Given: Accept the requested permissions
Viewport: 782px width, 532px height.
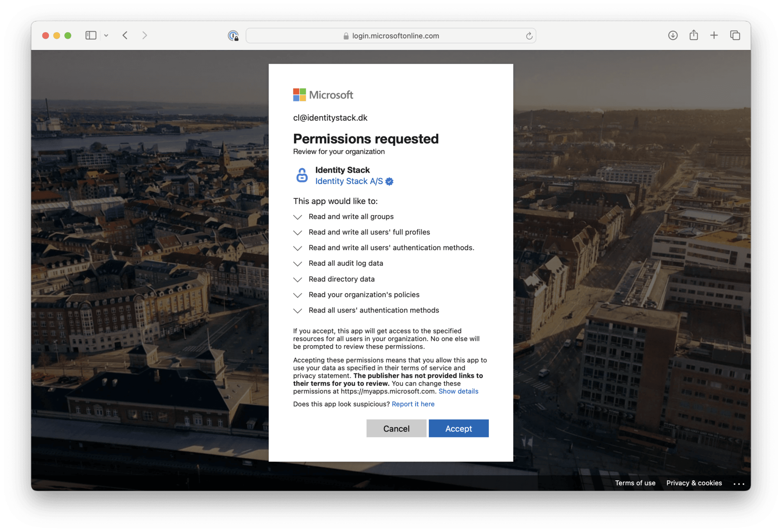Looking at the screenshot, I should (x=459, y=428).
